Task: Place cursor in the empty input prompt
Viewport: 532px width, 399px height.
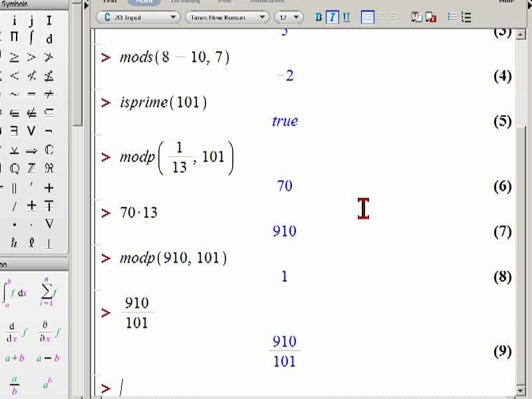Action: (122, 388)
